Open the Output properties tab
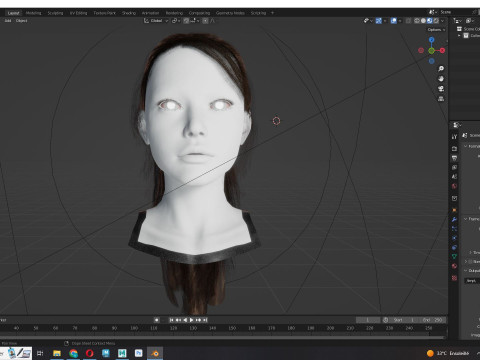The width and height of the screenshot is (480, 360). click(x=454, y=158)
